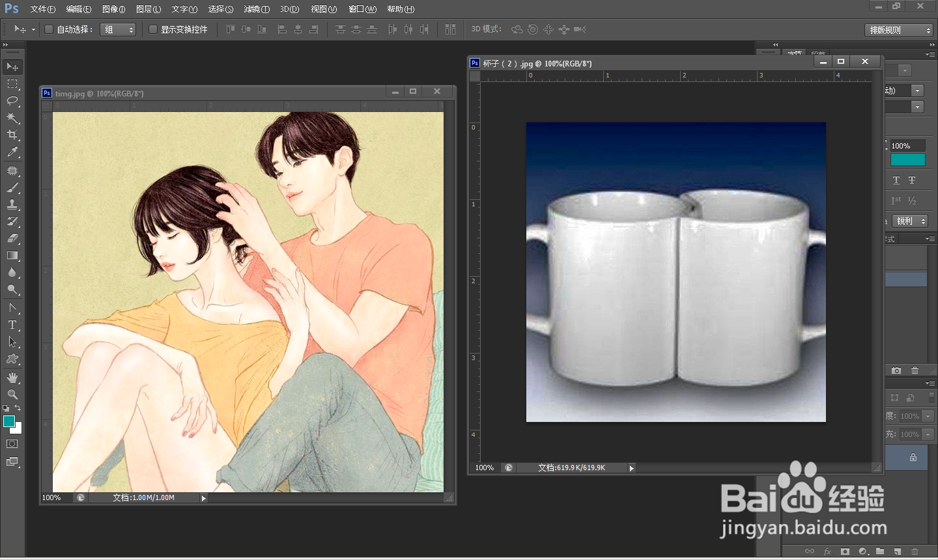Open the 锐利 anti-aliasing dropdown
The width and height of the screenshot is (938, 560).
[x=910, y=221]
